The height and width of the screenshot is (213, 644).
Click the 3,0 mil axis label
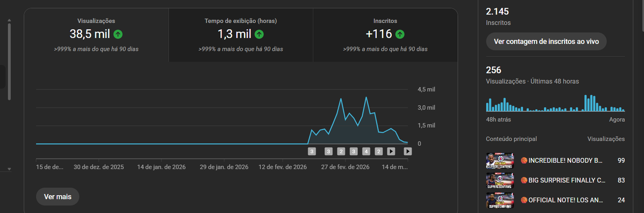tap(426, 108)
